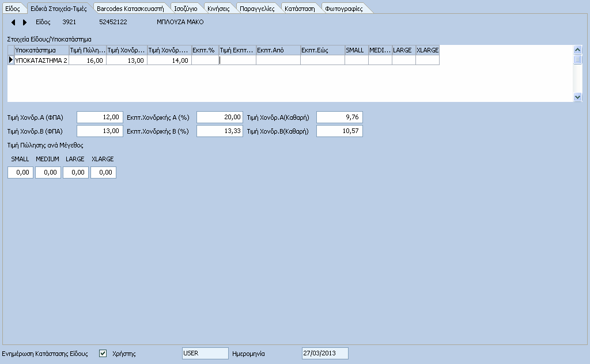Go to previous item with left arrow
Screen dimensions: 590x364
13,22
